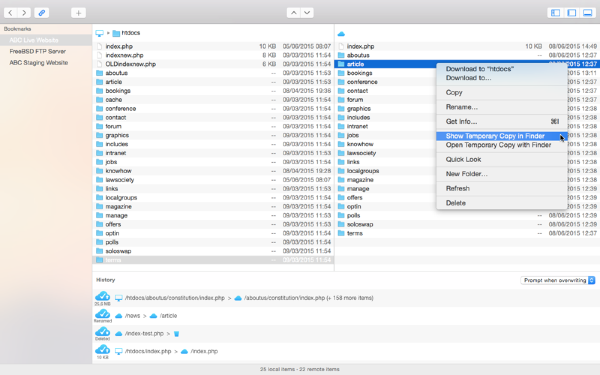Viewport: 600px width, 375px height.
Task: Add a new item with the plus button
Action: tap(78, 13)
